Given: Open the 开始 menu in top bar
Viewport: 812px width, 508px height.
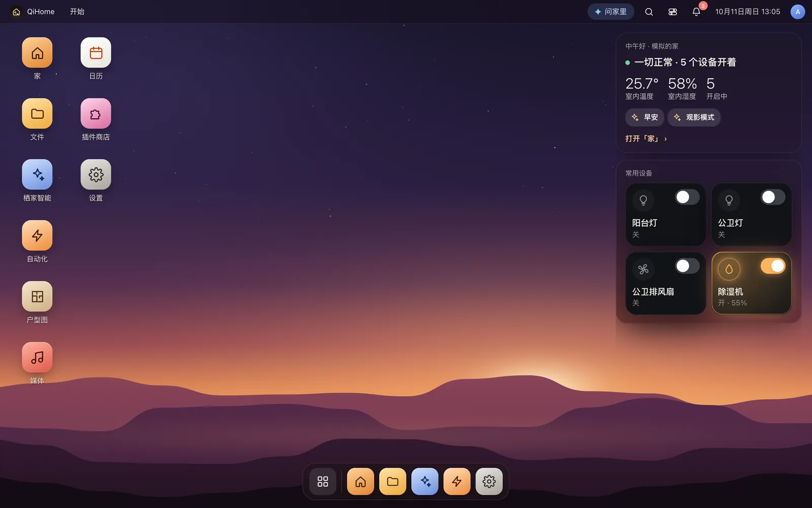Looking at the screenshot, I should [77, 12].
